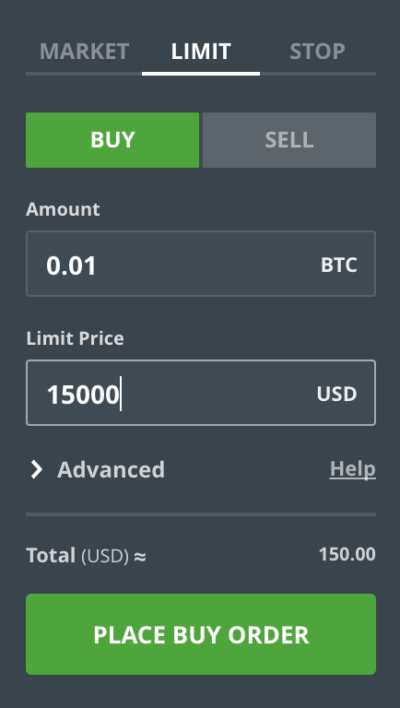Click the PLACE BUY ORDER button
This screenshot has height=708, width=400.
point(201,634)
